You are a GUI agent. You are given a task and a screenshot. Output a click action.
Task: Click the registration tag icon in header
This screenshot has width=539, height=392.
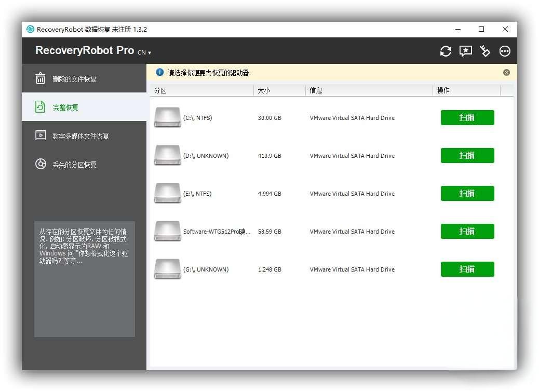485,51
